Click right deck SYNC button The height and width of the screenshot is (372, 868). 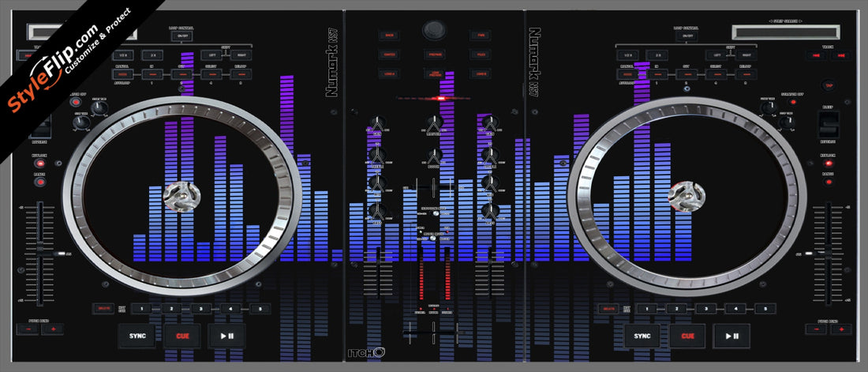642,336
